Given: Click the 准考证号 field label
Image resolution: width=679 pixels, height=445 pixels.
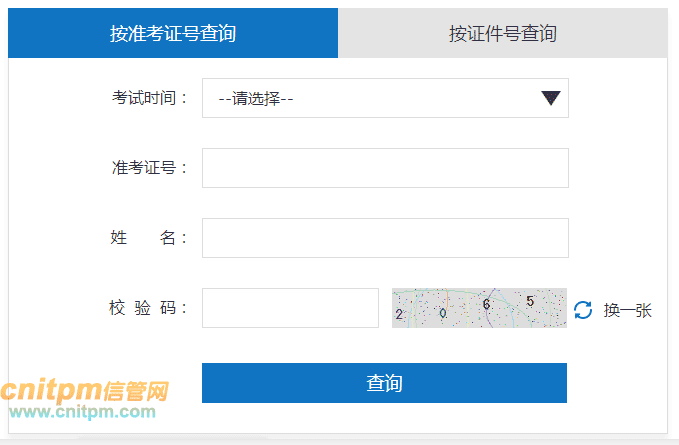Looking at the screenshot, I should [x=149, y=168].
